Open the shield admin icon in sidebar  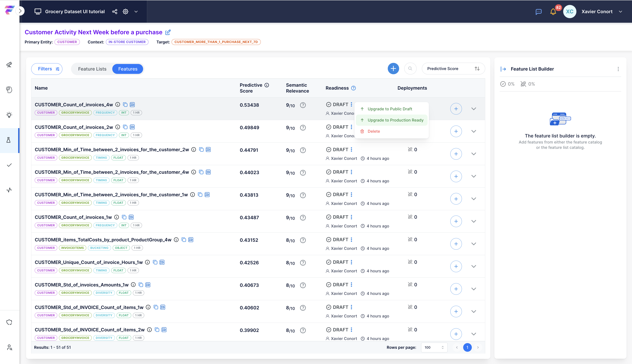(x=9, y=322)
